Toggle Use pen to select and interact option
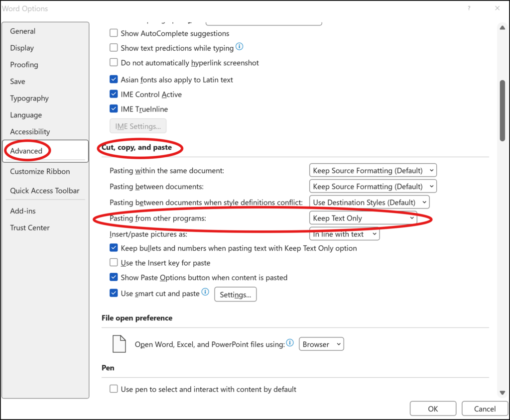 (114, 390)
